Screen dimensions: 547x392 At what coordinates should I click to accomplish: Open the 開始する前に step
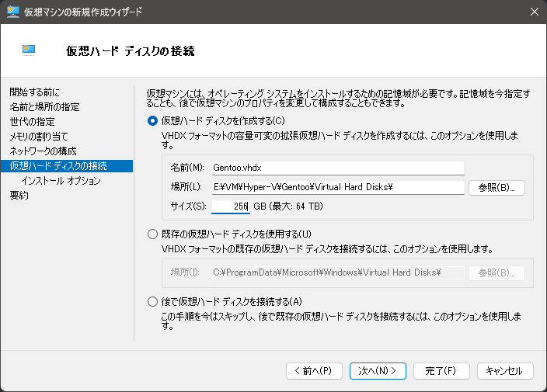(34, 92)
